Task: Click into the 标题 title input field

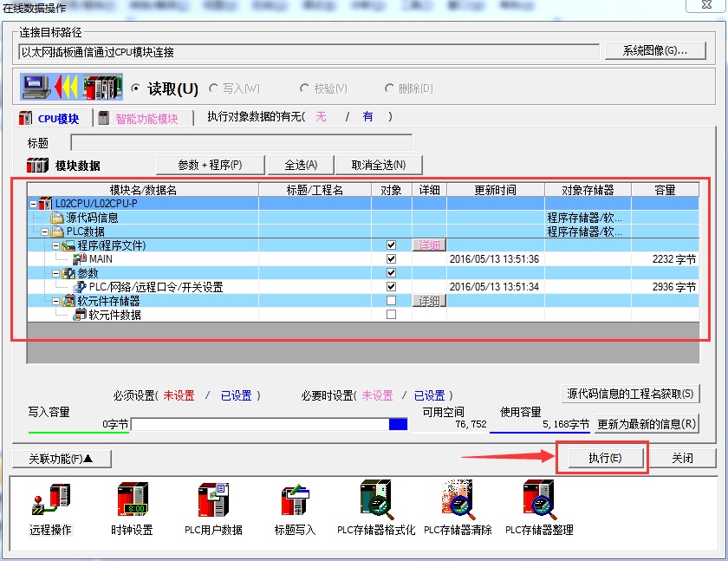Action: 241,143
